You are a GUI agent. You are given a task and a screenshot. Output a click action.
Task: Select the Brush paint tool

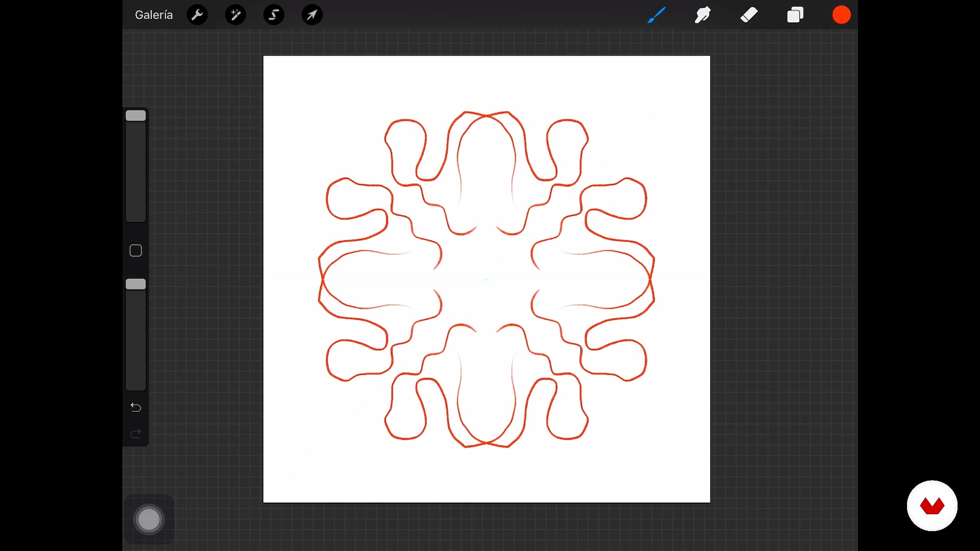pyautogui.click(x=657, y=15)
